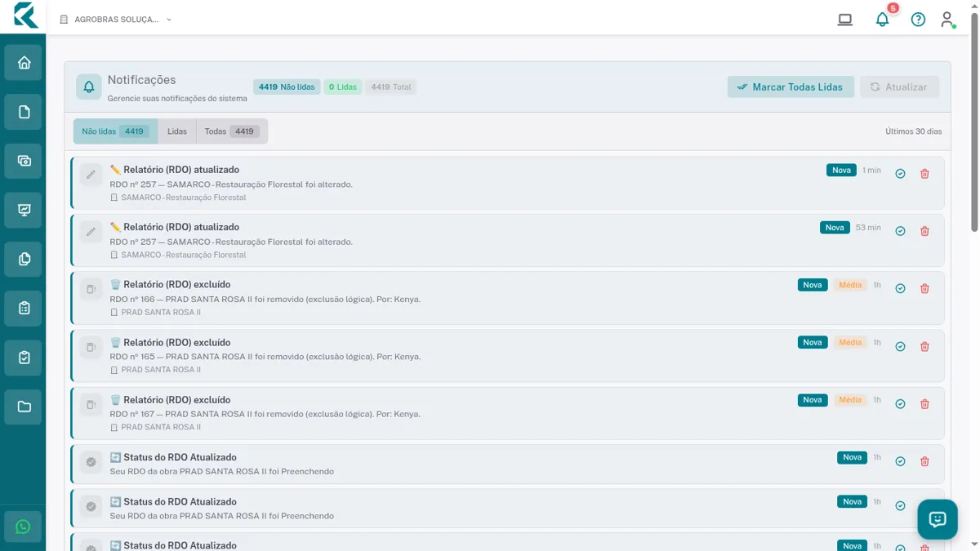Mark the 1 min RDO 257 notification read
Screen dimensions: 980x551
[900, 174]
